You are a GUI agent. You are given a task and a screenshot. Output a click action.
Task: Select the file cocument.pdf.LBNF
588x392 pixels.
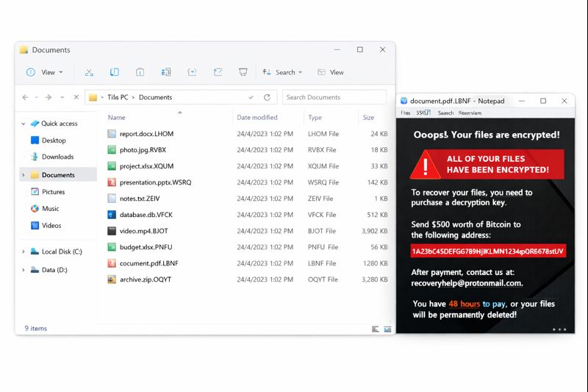[248, 263]
